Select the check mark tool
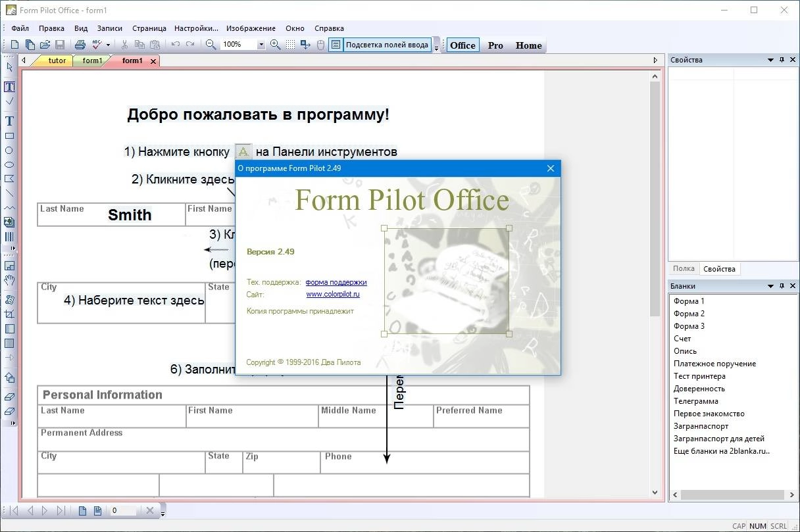800x532 pixels. (x=9, y=101)
